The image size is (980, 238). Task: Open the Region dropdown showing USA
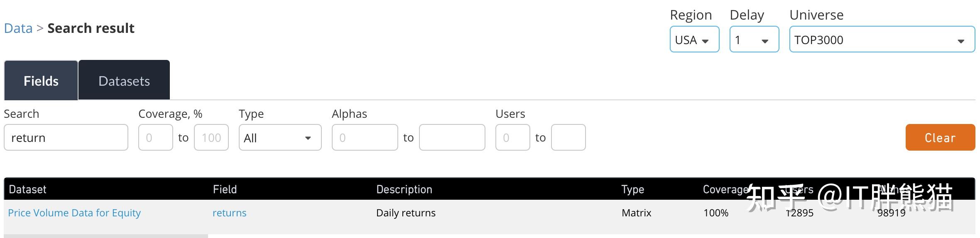694,40
